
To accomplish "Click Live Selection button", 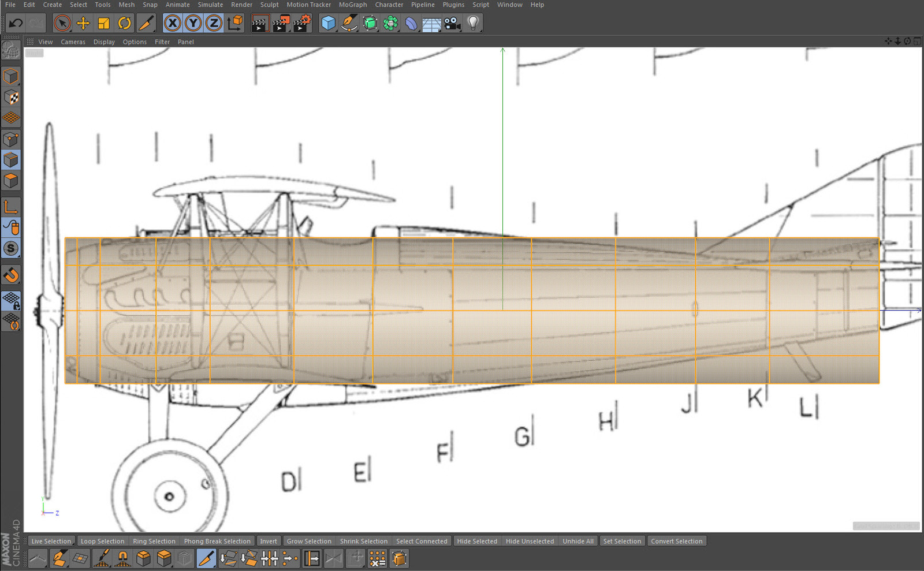I will point(51,541).
